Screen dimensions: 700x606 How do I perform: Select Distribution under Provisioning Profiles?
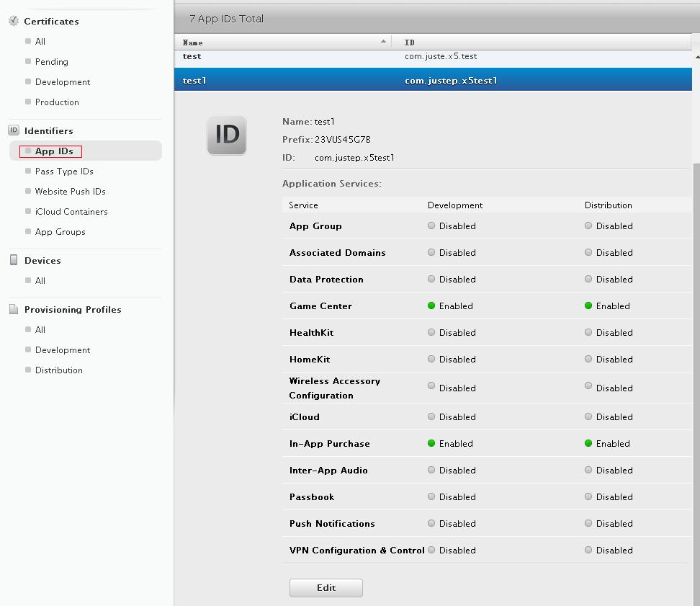[x=58, y=370]
